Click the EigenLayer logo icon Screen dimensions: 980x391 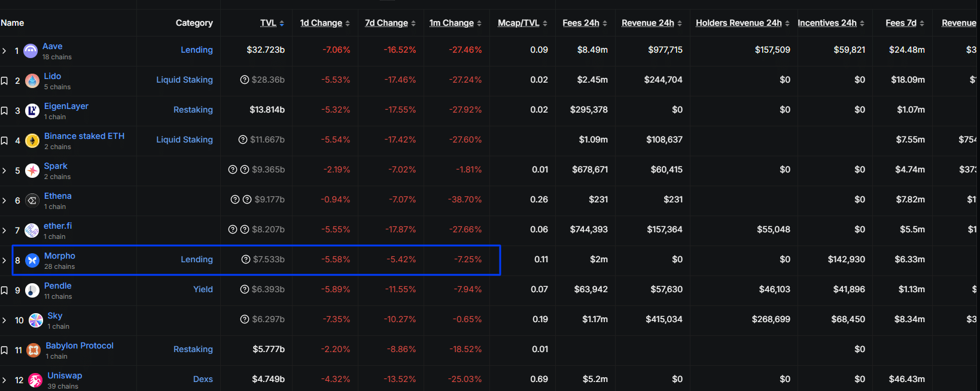32,110
